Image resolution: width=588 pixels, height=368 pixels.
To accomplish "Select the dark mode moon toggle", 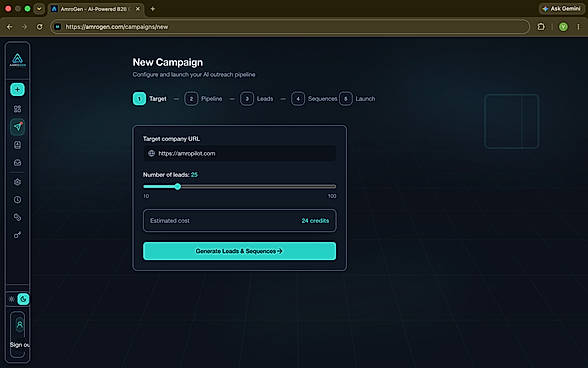I will [x=23, y=299].
